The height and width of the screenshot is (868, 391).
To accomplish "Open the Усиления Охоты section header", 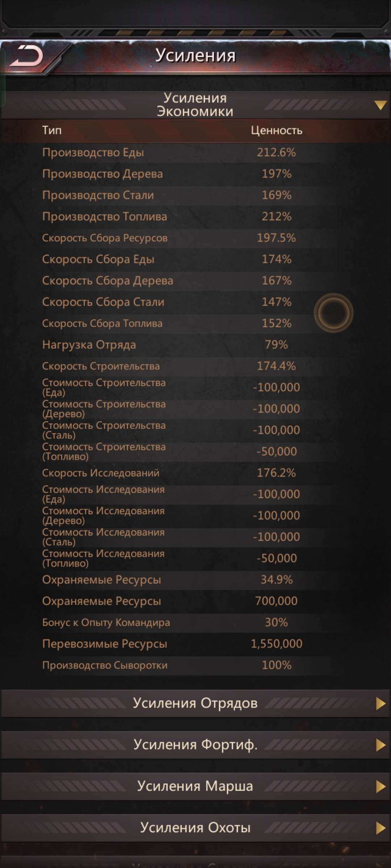I will [195, 827].
